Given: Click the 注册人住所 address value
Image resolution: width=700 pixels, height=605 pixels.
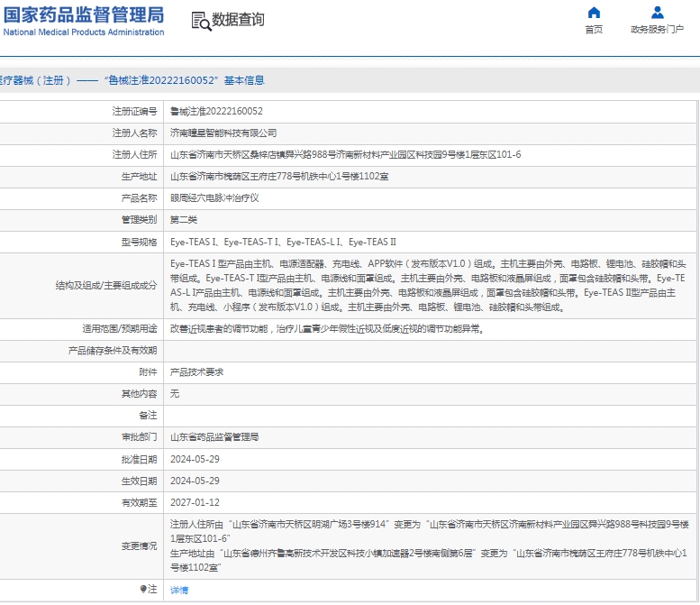Looking at the screenshot, I should click(x=346, y=154).
